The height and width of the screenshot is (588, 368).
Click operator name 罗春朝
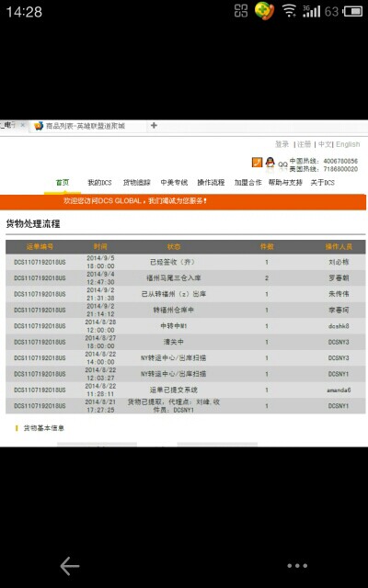pyautogui.click(x=339, y=277)
